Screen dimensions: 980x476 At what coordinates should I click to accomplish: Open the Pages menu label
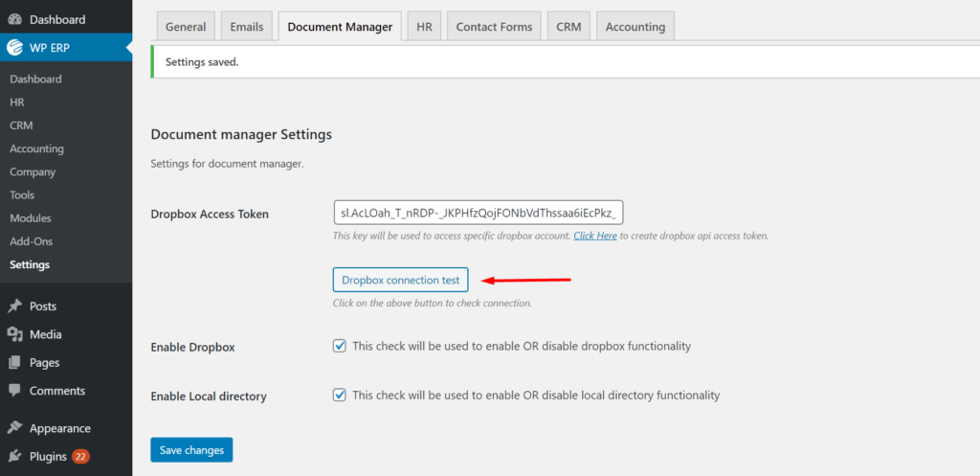point(44,363)
